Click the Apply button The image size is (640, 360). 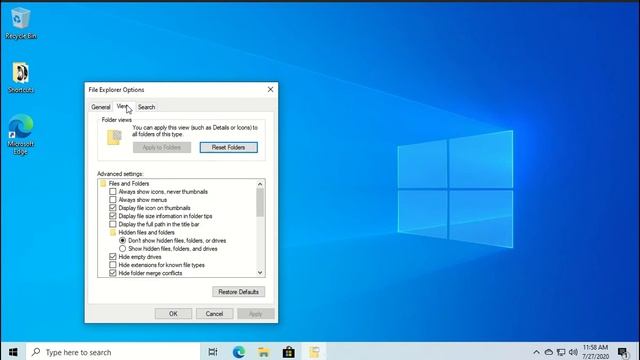256,313
